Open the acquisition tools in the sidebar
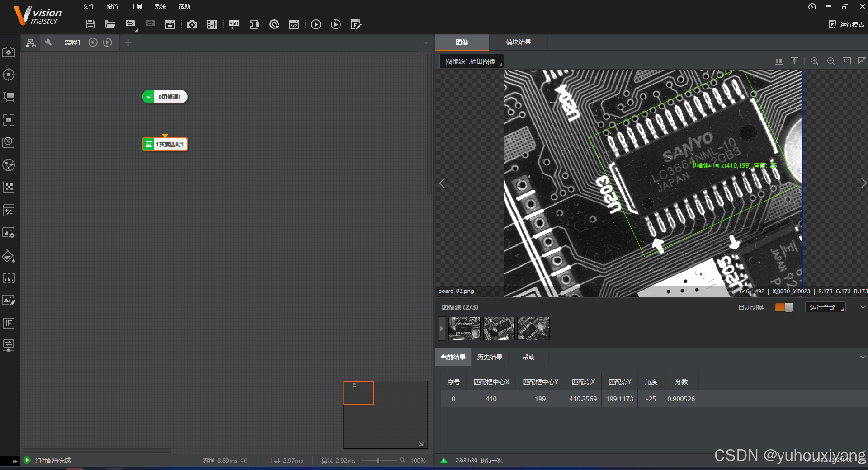 [9, 52]
